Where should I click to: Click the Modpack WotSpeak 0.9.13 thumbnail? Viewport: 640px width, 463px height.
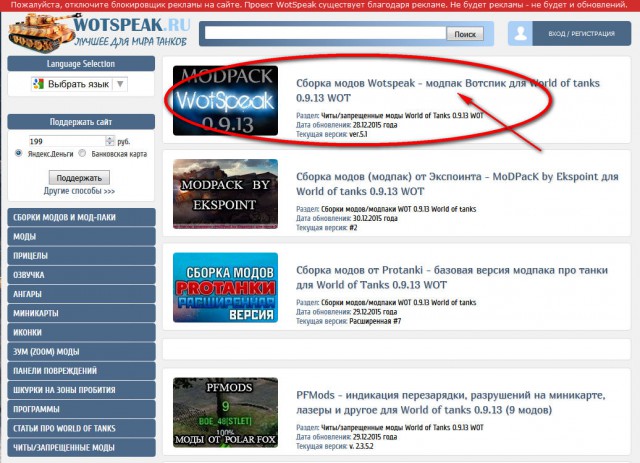coord(225,100)
